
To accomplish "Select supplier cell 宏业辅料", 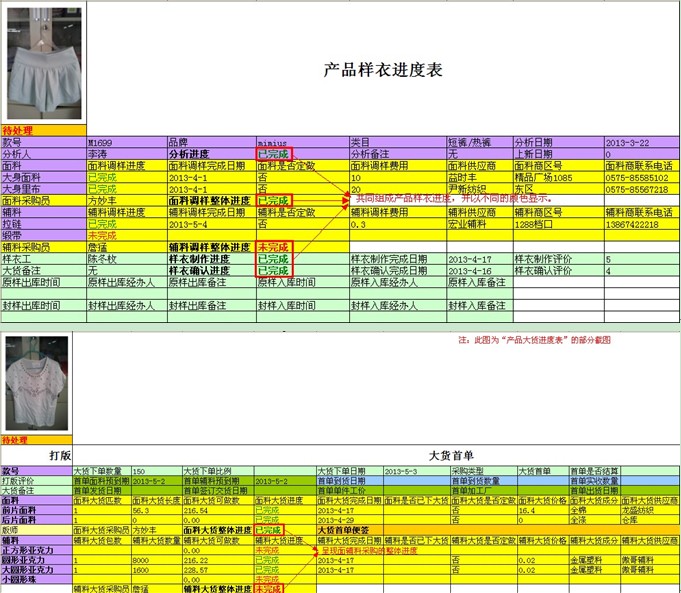I will click(x=478, y=224).
